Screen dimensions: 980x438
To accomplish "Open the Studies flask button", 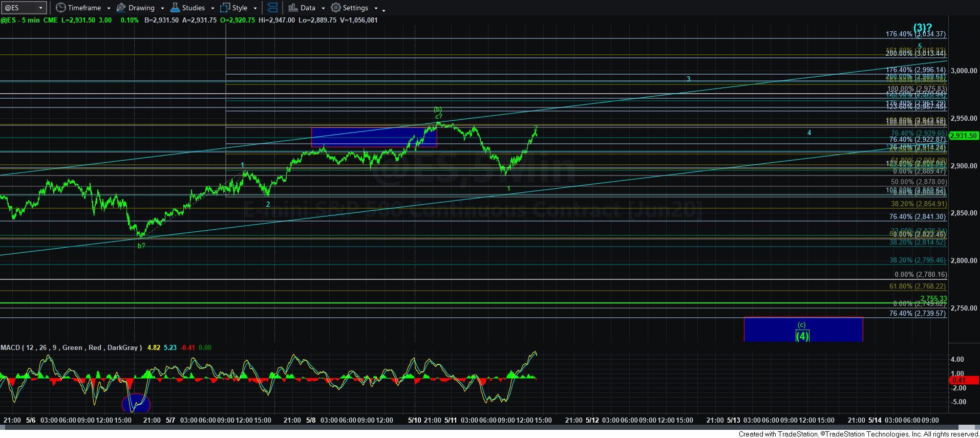I will 187,8.
